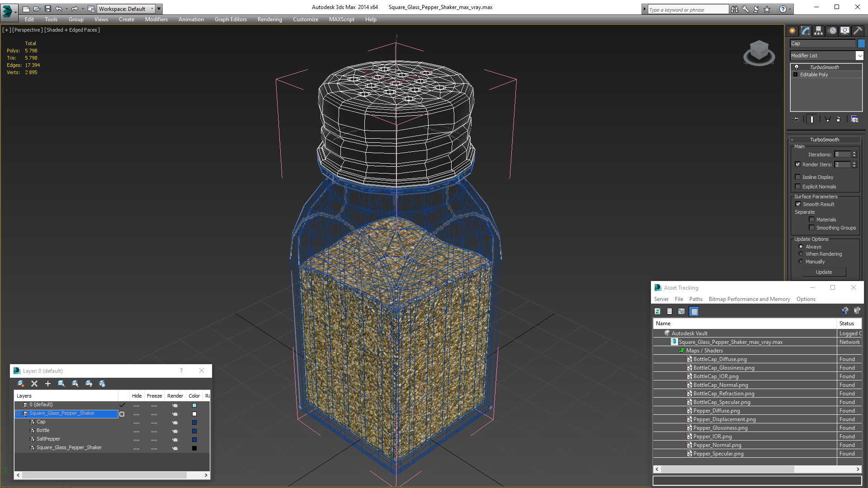Click the keyword search field

pyautogui.click(x=688, y=9)
